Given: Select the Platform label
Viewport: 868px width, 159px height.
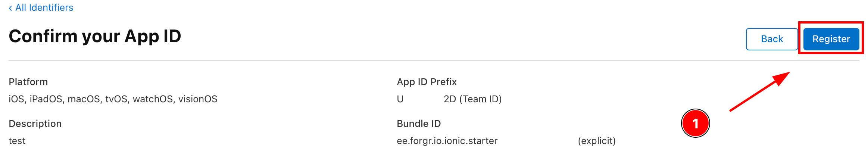Looking at the screenshot, I should coord(28,82).
